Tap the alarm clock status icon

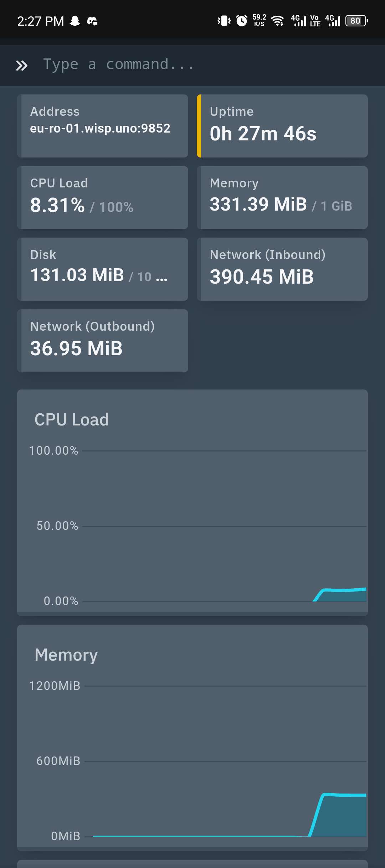coord(242,21)
